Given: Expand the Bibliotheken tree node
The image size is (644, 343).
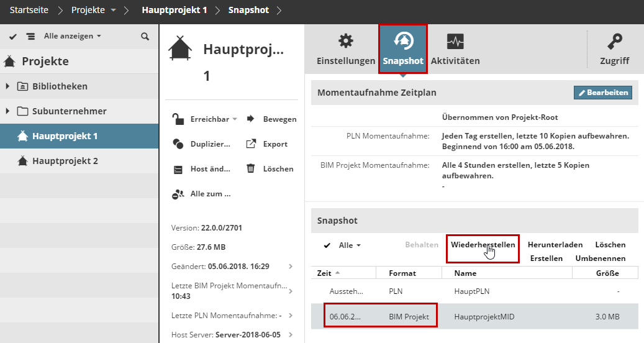Looking at the screenshot, I should tap(7, 86).
